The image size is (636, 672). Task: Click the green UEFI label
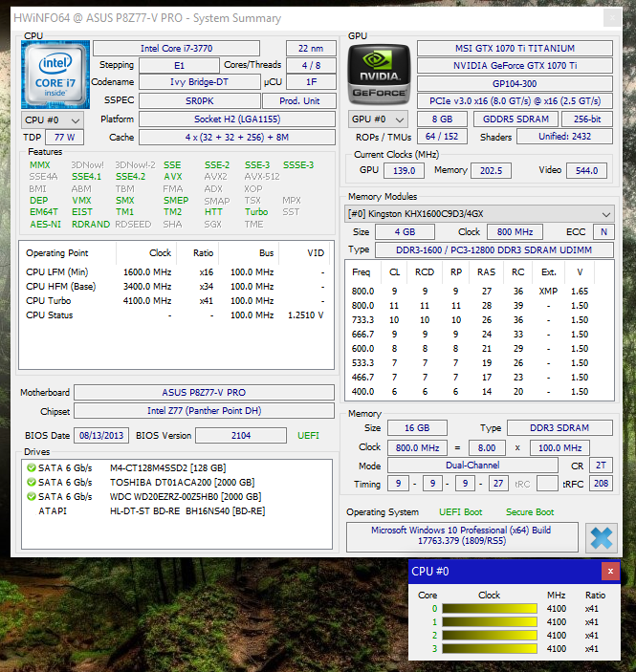click(308, 436)
